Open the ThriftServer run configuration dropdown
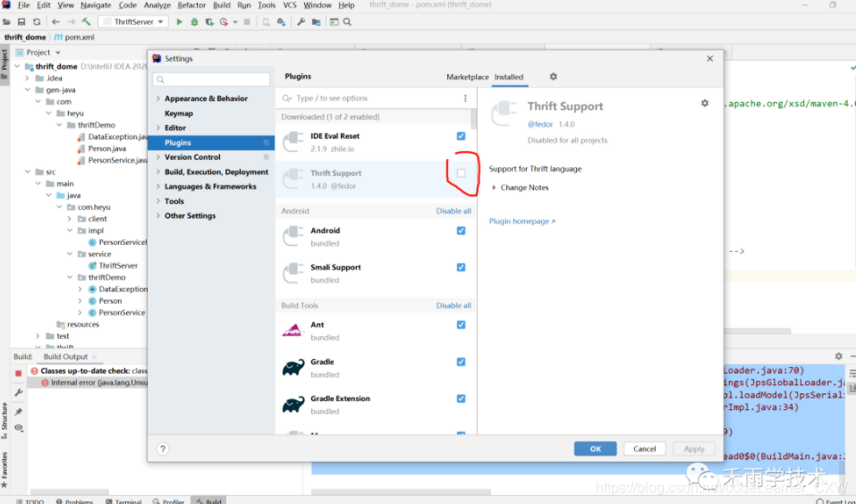 click(133, 21)
